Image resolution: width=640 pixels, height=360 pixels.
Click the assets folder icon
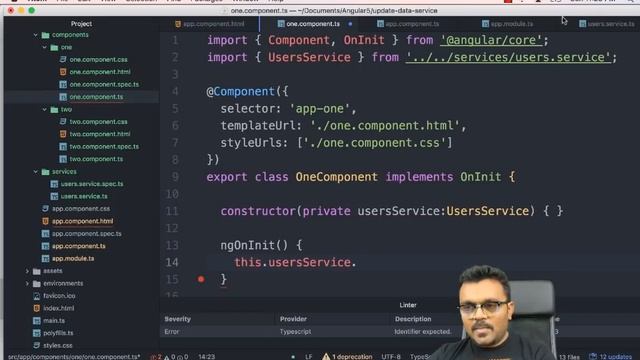[37, 271]
